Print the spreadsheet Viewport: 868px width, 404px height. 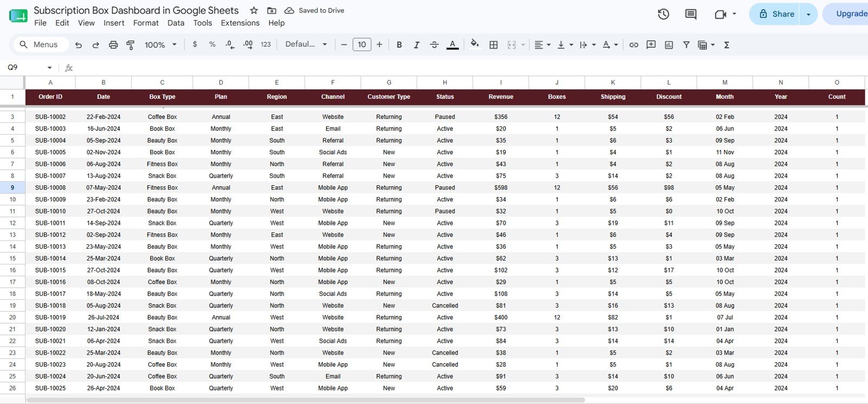(113, 45)
